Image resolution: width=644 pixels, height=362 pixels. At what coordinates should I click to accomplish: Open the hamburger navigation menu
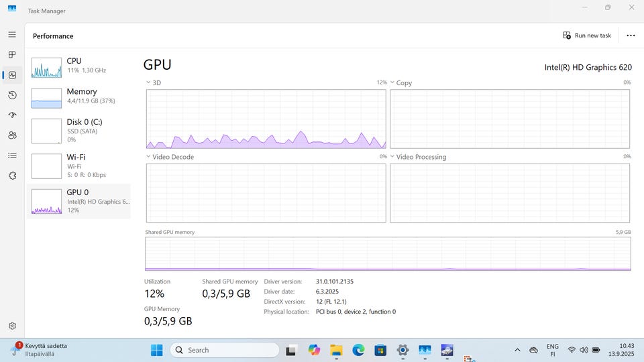point(12,34)
